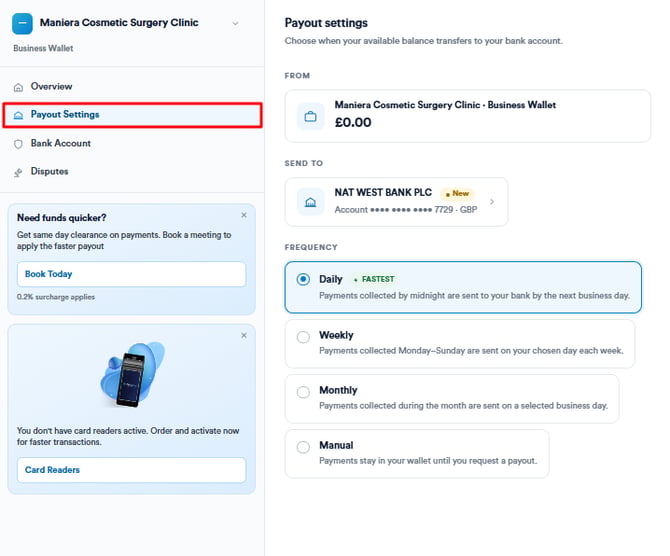670x556 pixels.
Task: Click the briefcase wallet icon under From
Action: tap(311, 116)
